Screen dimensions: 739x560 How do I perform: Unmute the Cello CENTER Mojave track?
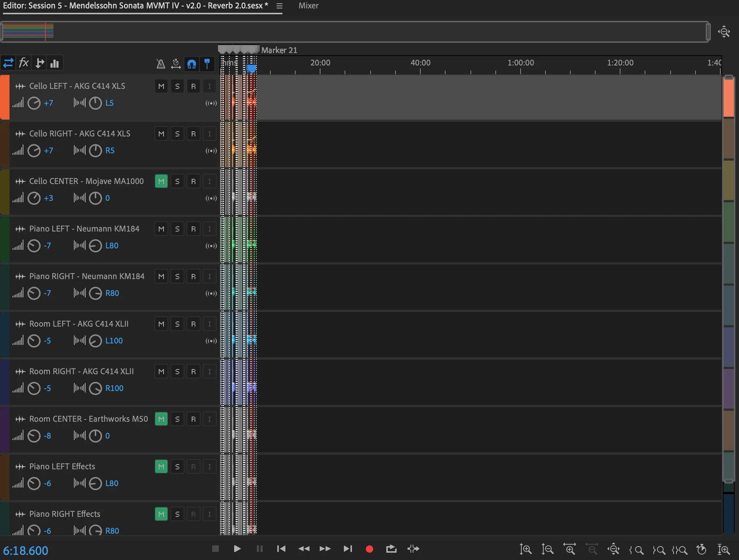click(161, 181)
